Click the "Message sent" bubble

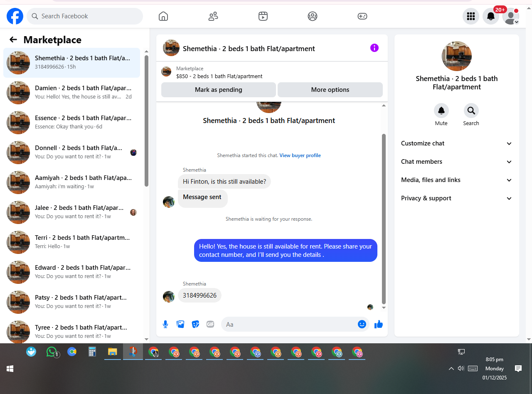coord(202,198)
